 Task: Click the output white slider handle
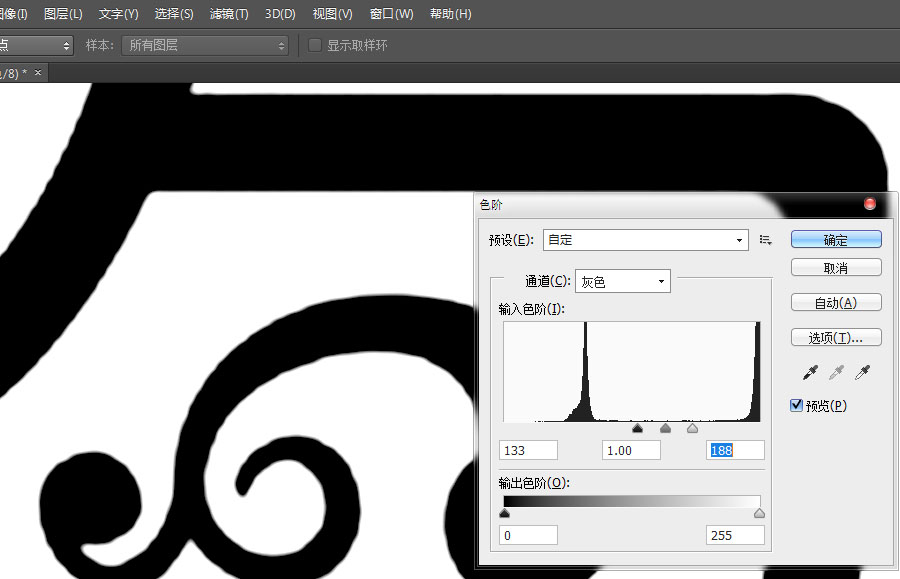coord(759,514)
